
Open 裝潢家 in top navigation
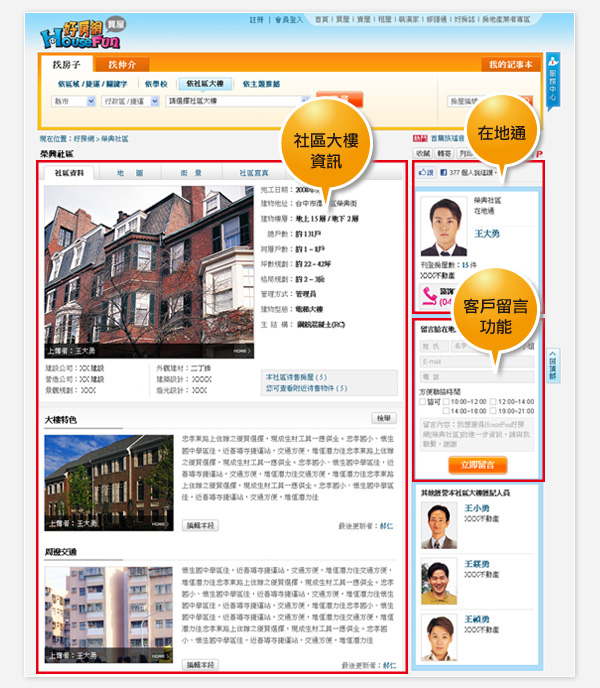click(409, 19)
